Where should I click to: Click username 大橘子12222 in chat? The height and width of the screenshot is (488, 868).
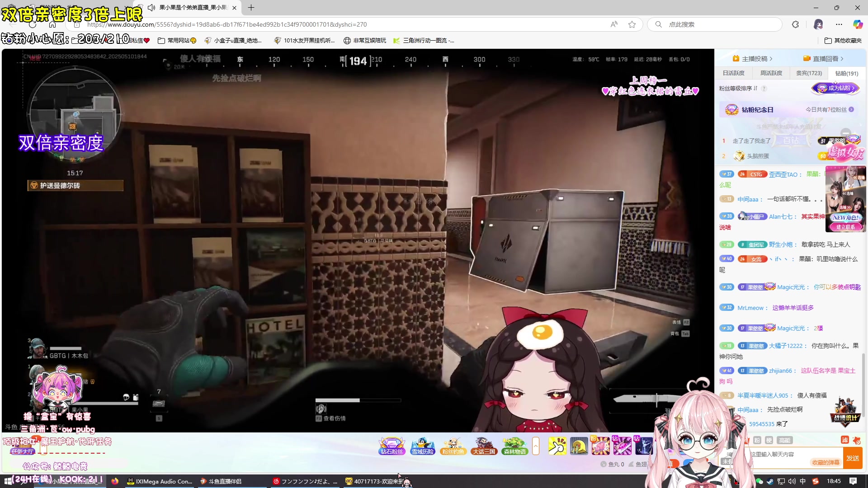pos(785,346)
